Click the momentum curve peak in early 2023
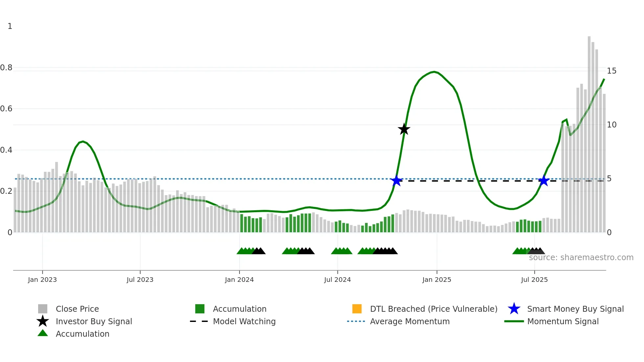Viewport: 644px width, 362px height. click(x=83, y=142)
